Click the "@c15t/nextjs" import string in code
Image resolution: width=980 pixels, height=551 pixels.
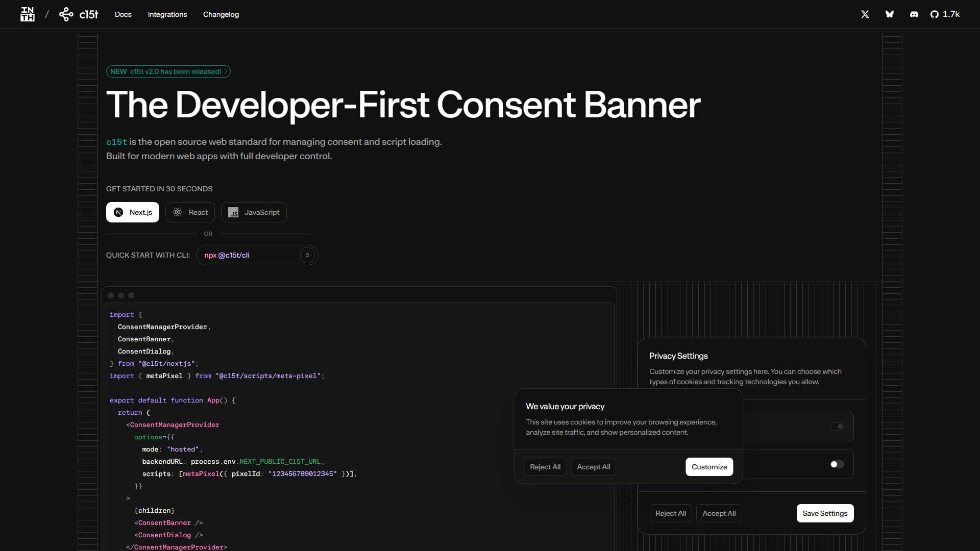click(x=166, y=364)
